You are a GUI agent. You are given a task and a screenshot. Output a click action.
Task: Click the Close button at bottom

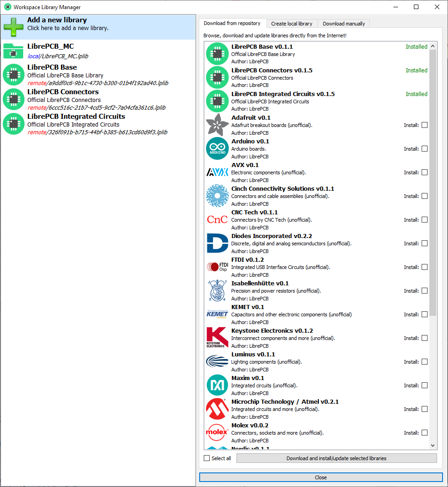tap(321, 477)
